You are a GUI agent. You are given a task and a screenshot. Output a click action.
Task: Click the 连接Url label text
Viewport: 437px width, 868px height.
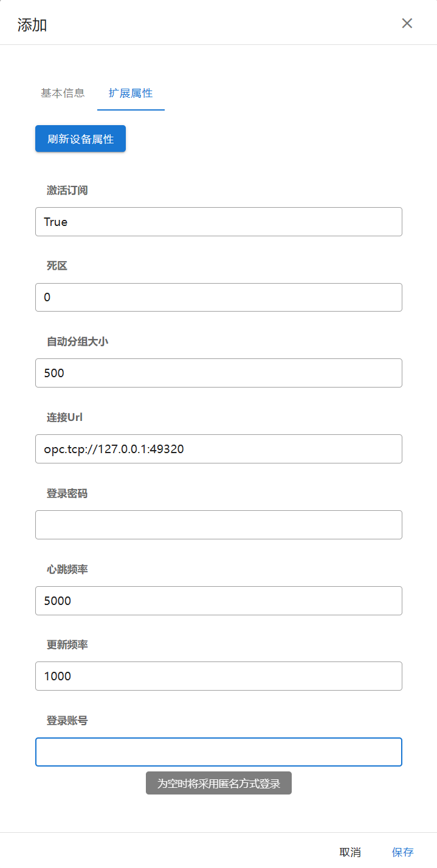(x=64, y=417)
